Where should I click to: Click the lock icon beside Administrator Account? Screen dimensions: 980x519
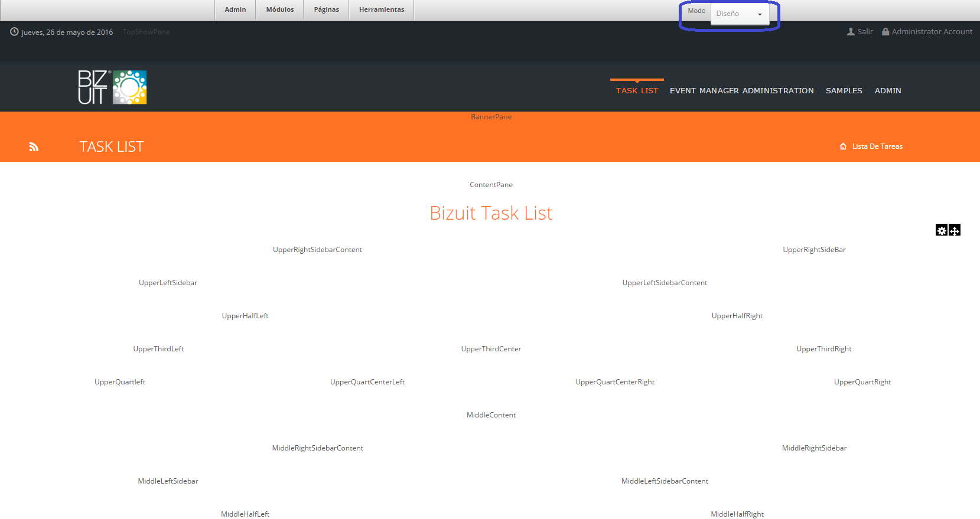point(885,32)
